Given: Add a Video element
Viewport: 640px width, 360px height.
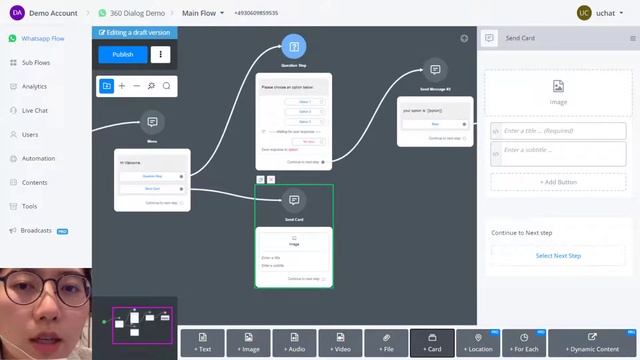Looking at the screenshot, I should coord(340,343).
